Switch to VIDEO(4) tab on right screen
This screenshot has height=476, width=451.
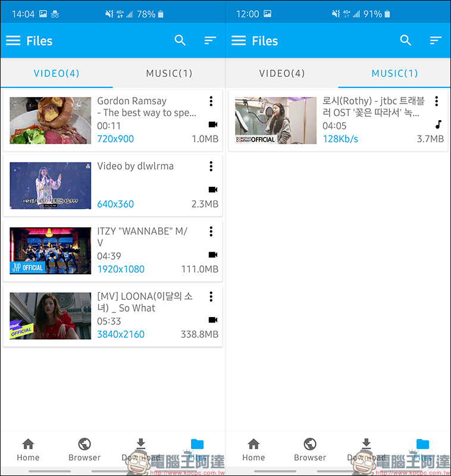click(x=282, y=74)
